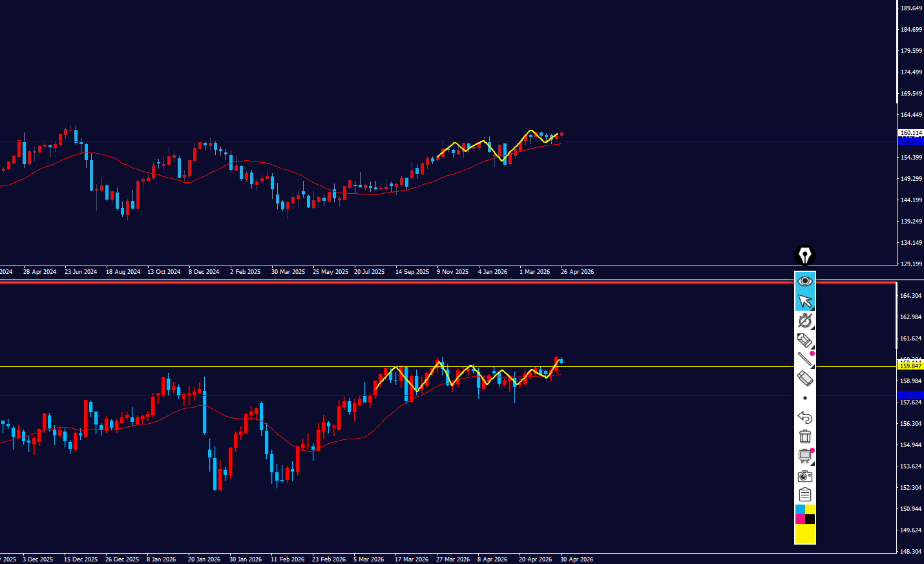Click the yellow 159.847 price label

[910, 366]
